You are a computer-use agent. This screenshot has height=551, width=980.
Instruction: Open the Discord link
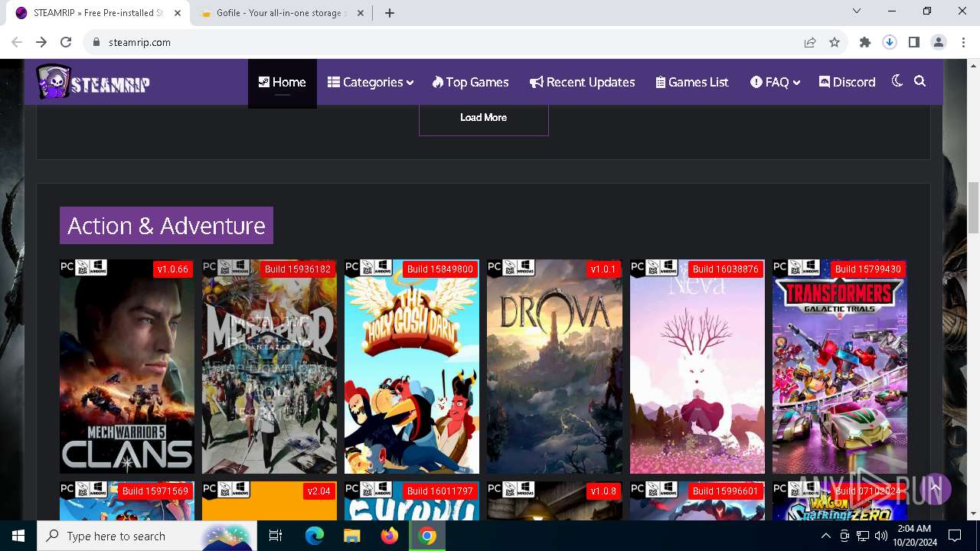tap(847, 82)
